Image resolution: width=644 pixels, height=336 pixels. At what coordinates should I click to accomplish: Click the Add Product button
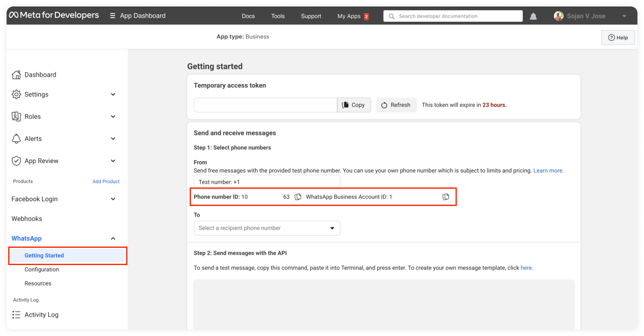106,181
